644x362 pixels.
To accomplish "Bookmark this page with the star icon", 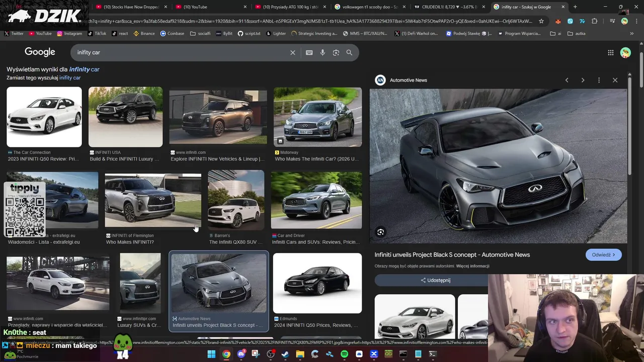I will pyautogui.click(x=541, y=21).
